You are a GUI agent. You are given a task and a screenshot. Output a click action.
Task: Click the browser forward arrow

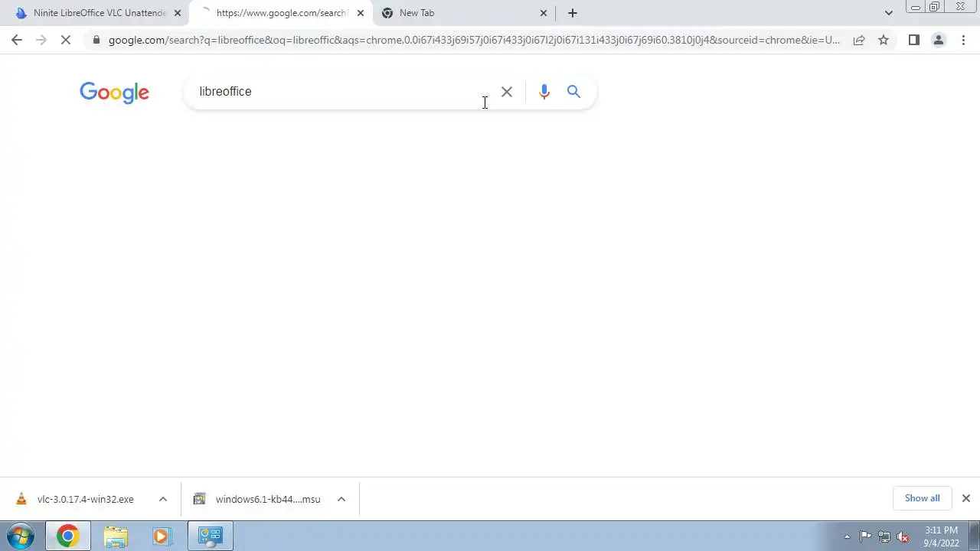[41, 40]
